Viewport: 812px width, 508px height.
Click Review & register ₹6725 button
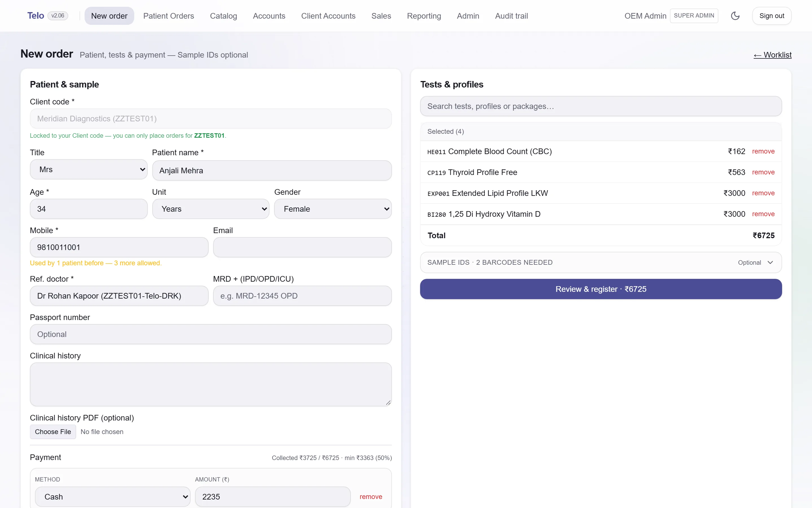[601, 289]
